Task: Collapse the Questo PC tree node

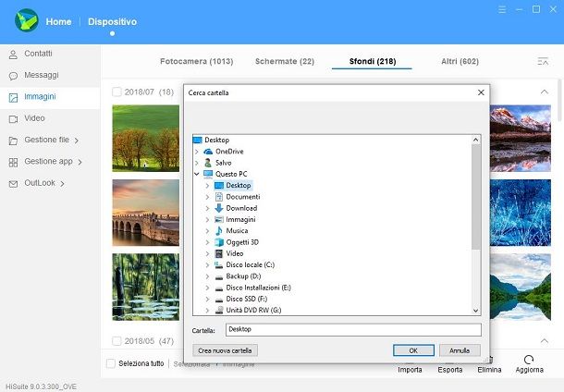Action: pos(197,174)
